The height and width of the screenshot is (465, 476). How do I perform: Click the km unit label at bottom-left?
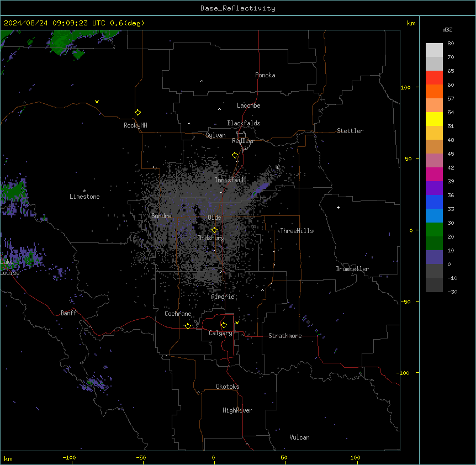click(x=8, y=459)
